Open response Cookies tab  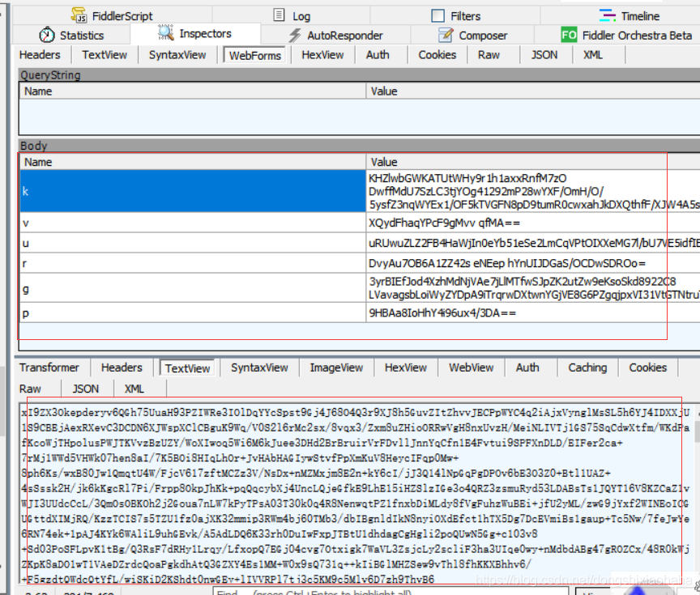(x=648, y=368)
